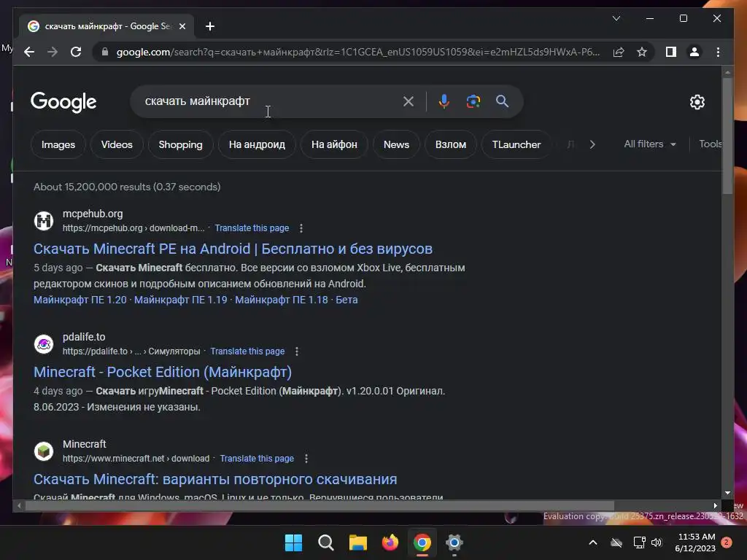Click the scrollbar down arrow

tap(727, 494)
